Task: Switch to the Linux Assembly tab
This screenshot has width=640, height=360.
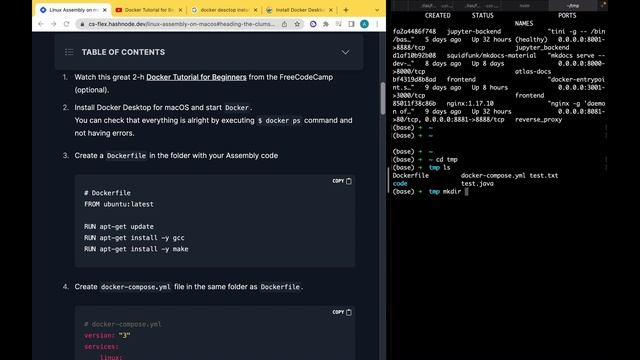Action: pos(73,10)
